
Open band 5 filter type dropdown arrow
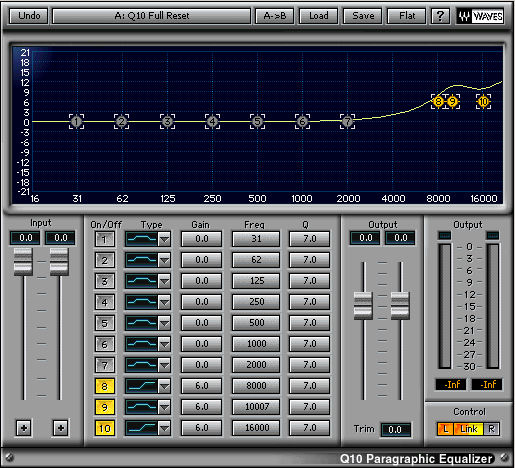click(x=164, y=323)
